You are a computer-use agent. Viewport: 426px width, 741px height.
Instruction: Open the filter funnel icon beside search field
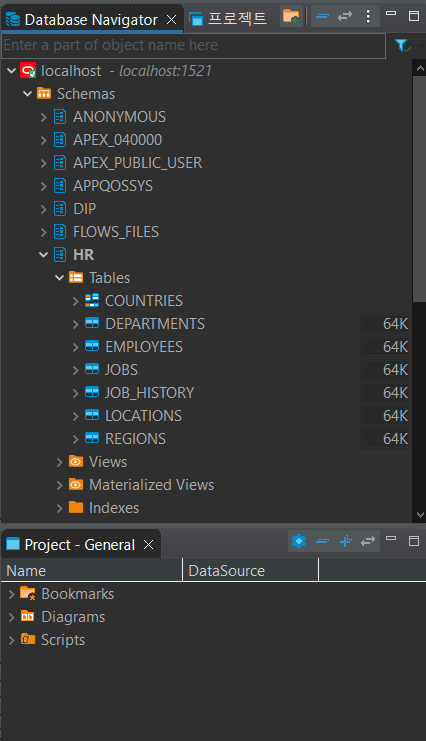click(x=402, y=45)
